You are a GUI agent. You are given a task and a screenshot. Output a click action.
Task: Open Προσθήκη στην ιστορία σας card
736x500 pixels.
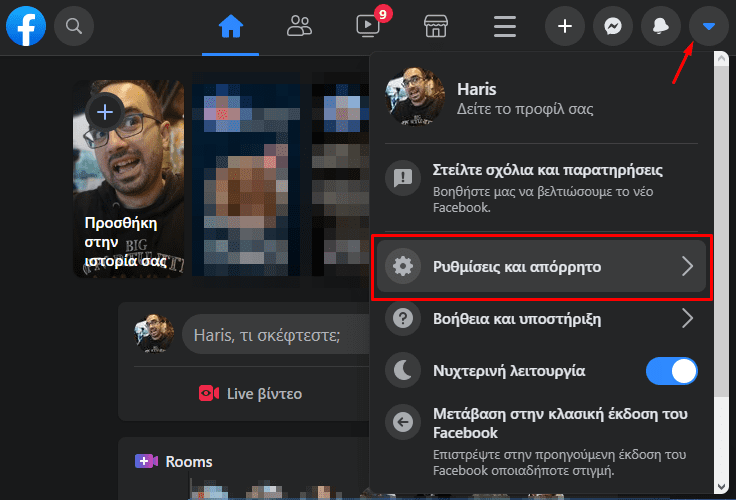[x=129, y=179]
